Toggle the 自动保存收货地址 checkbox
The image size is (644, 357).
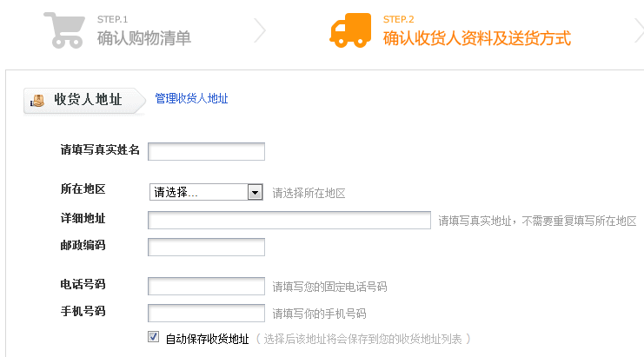tap(154, 338)
